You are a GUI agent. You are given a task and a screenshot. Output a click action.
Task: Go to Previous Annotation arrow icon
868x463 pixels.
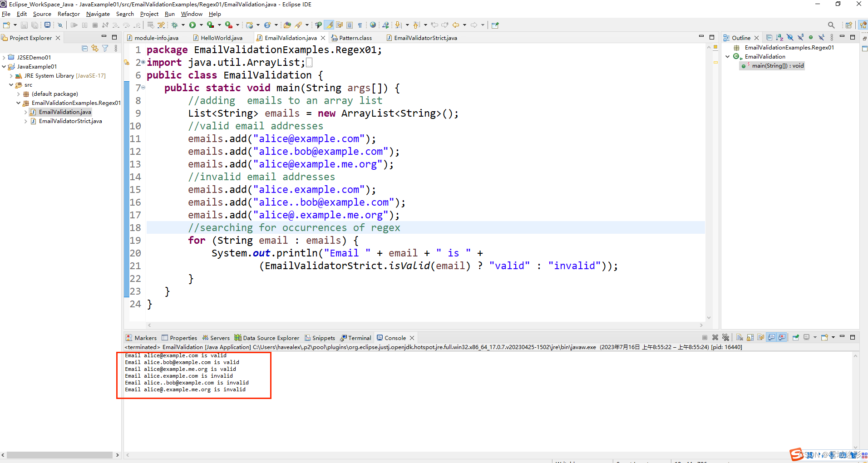[416, 25]
